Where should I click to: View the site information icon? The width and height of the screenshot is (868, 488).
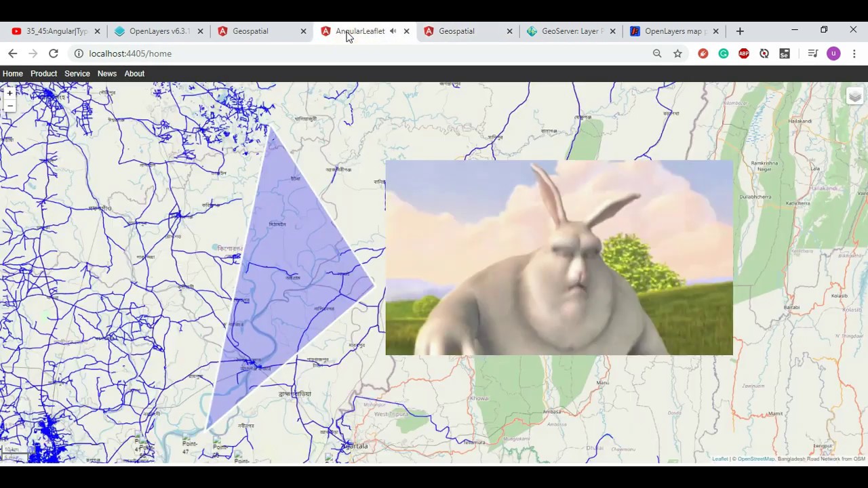coord(79,54)
